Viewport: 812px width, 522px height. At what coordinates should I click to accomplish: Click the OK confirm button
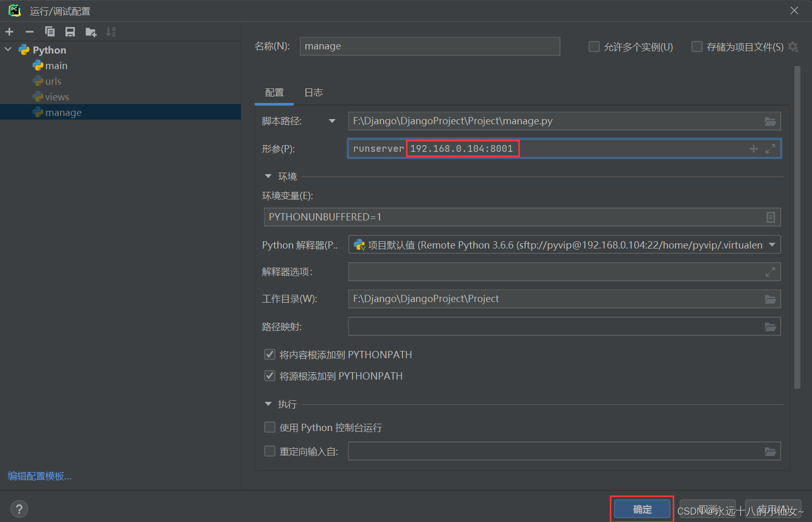click(x=642, y=510)
